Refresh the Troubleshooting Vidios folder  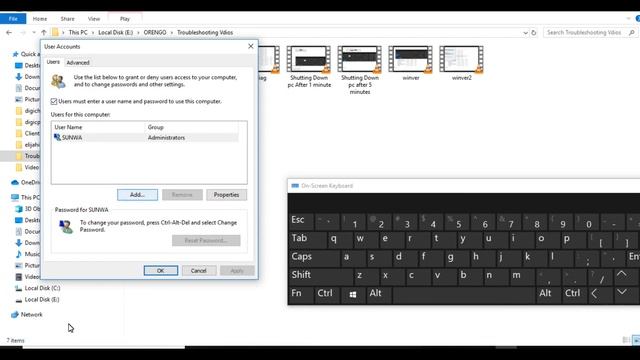[533, 33]
